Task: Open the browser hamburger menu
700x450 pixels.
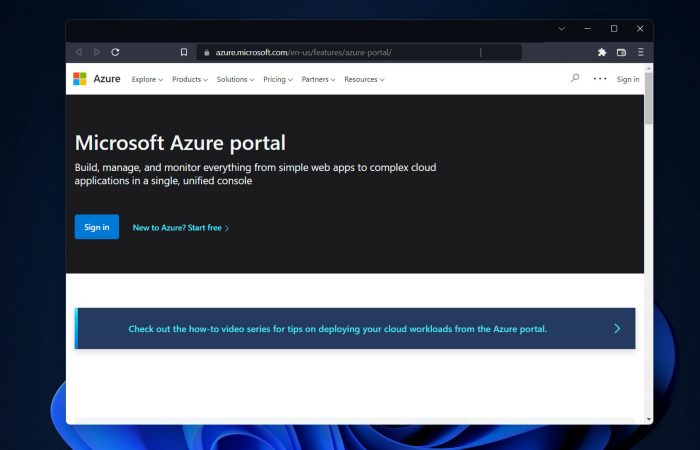Action: click(641, 52)
